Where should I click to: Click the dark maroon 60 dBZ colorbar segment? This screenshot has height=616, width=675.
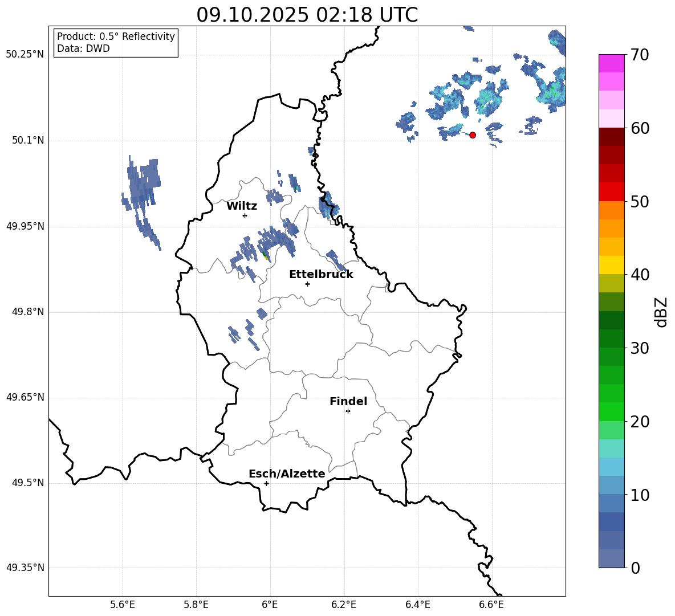pos(611,137)
